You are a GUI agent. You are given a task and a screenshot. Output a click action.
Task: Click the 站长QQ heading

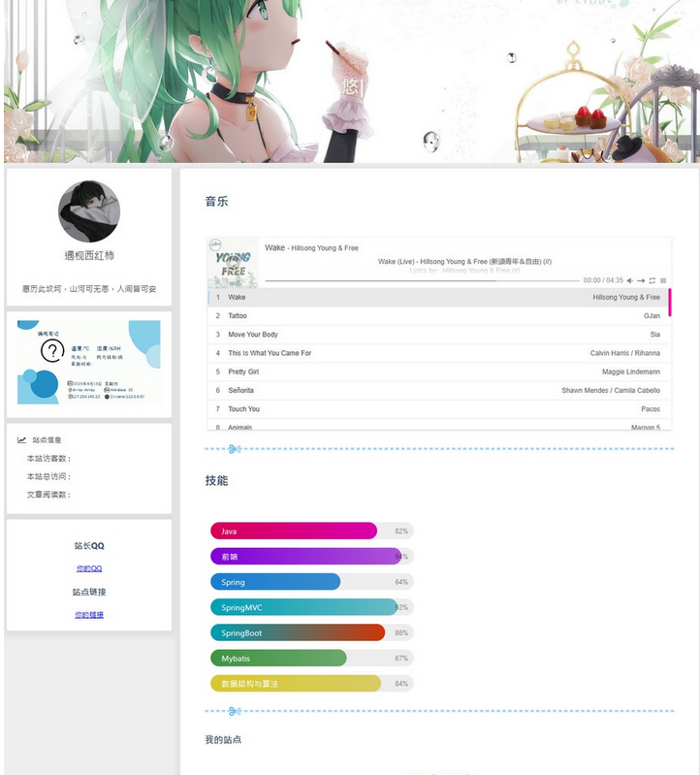89,546
